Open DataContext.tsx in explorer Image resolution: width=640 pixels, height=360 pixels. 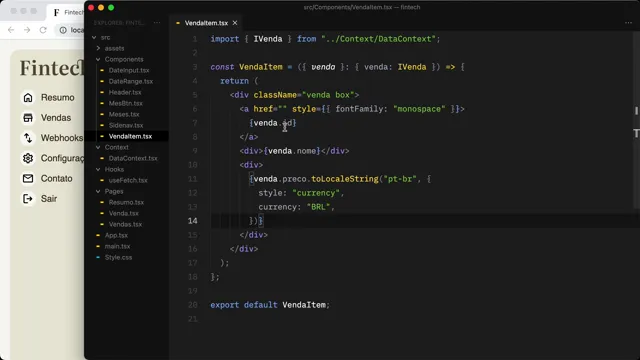pos(133,158)
